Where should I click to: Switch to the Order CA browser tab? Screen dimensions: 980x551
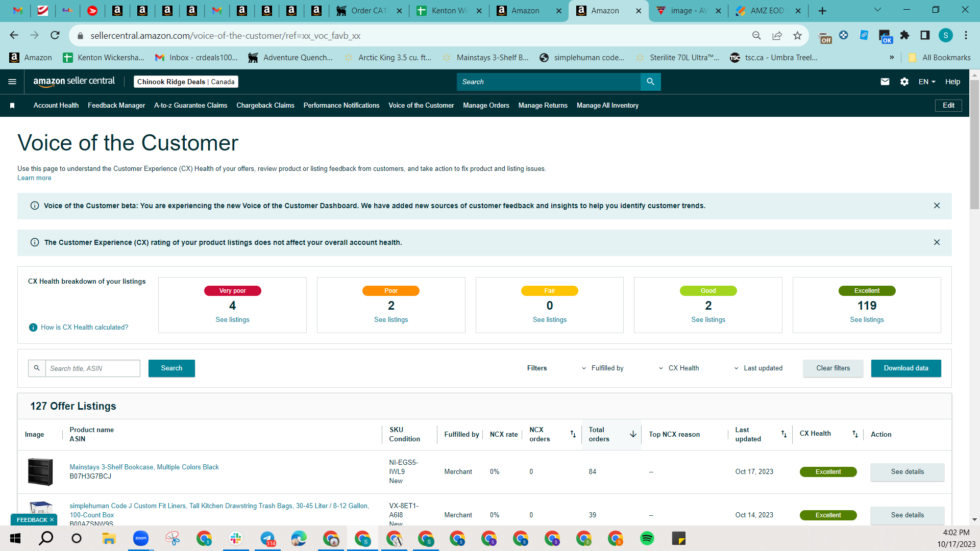pos(369,11)
